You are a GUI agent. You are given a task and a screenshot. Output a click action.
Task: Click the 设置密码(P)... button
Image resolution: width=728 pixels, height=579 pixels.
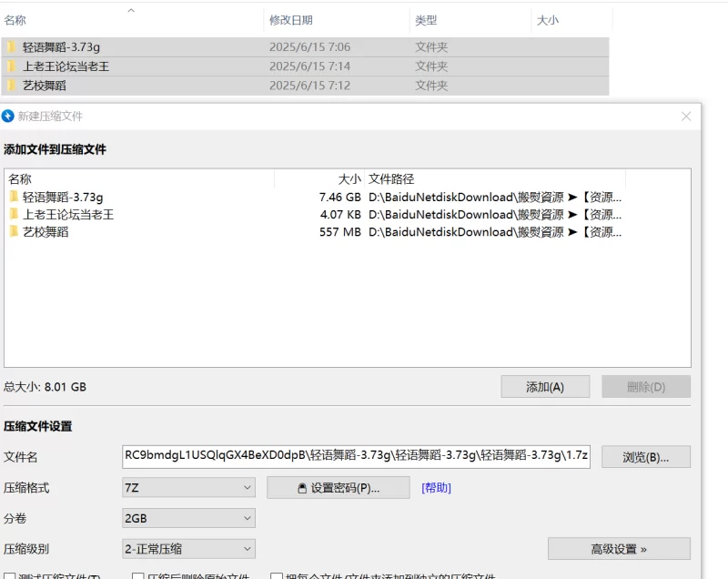point(338,488)
